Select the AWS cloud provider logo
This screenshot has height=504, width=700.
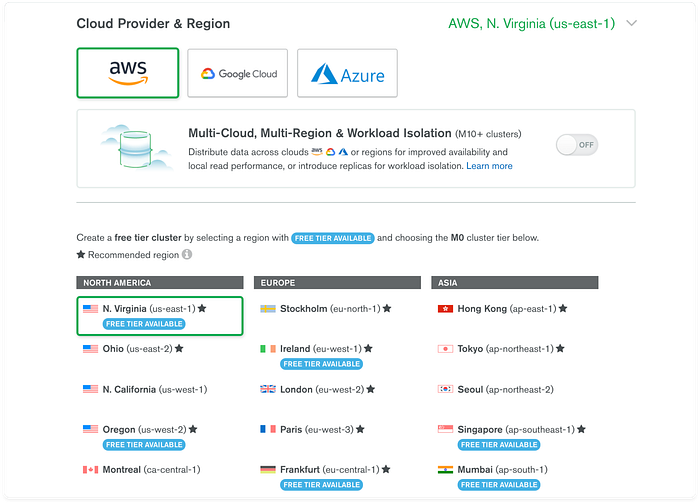point(128,73)
